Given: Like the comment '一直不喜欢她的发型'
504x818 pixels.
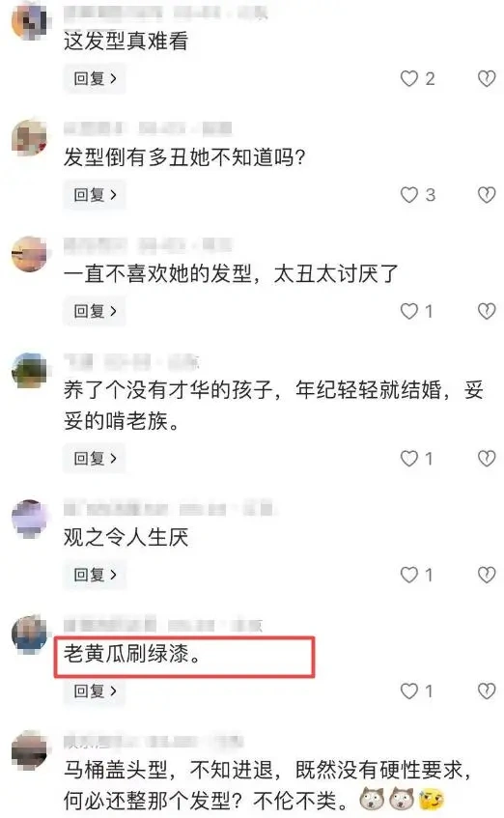Looking at the screenshot, I should [x=409, y=311].
